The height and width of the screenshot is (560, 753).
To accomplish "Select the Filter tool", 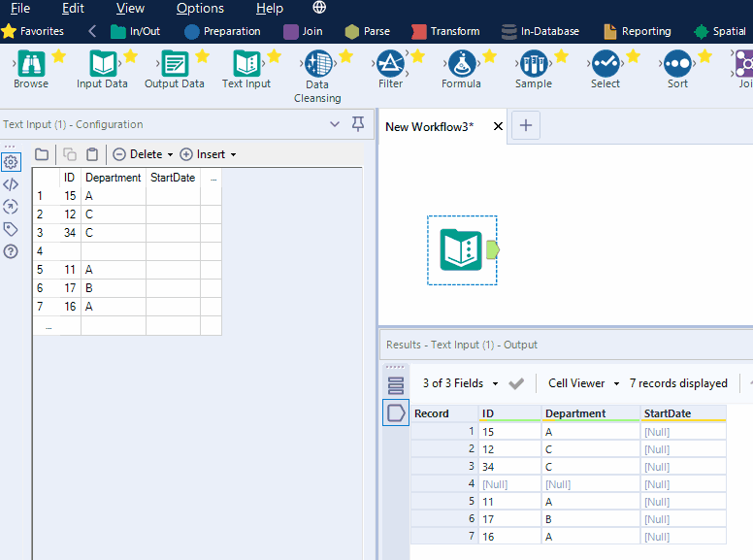I will pos(390,63).
